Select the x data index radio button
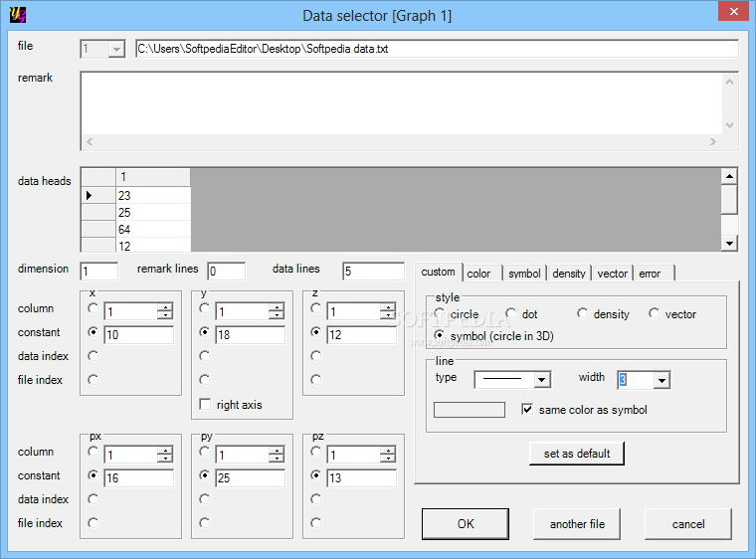 (94, 356)
